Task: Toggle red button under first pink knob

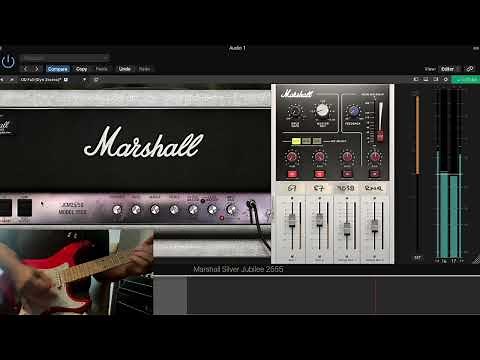Action: pos(292,174)
